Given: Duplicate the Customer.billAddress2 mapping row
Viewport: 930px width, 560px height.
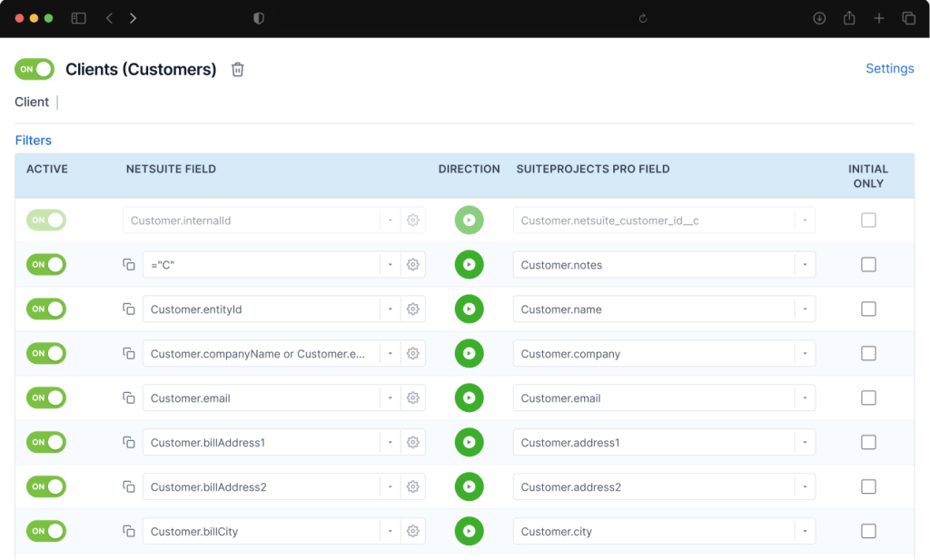Looking at the screenshot, I should 129,486.
